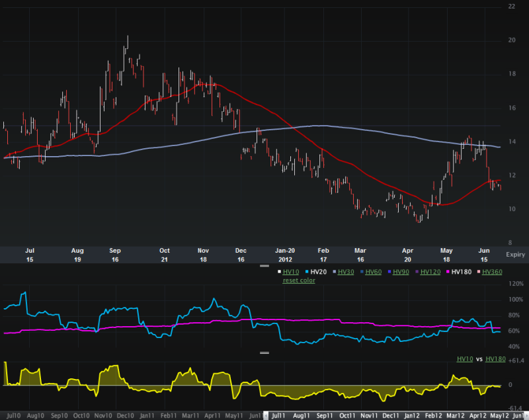This screenshot has height=420, width=529.
Task: Click the HV30 legend color square
Action: pos(335,272)
